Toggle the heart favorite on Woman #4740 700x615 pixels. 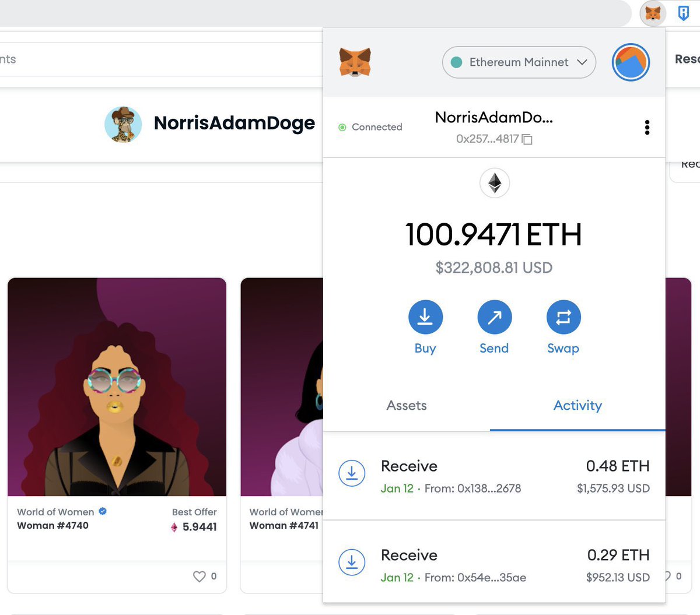pos(198,576)
